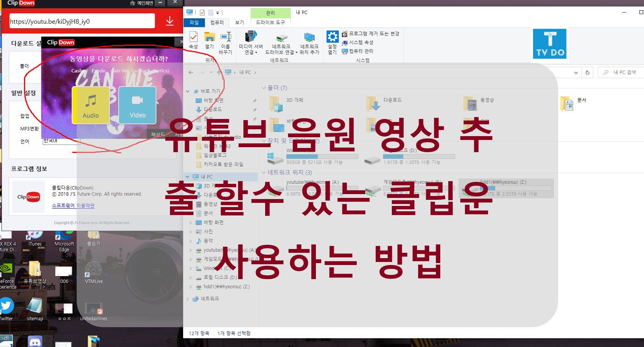Open the address bar history dropdown
The width and height of the screenshot is (644, 347).
pyautogui.click(x=576, y=72)
